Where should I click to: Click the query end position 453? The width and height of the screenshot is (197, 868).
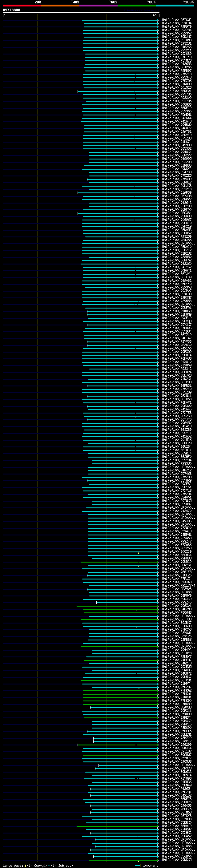coord(155,15)
